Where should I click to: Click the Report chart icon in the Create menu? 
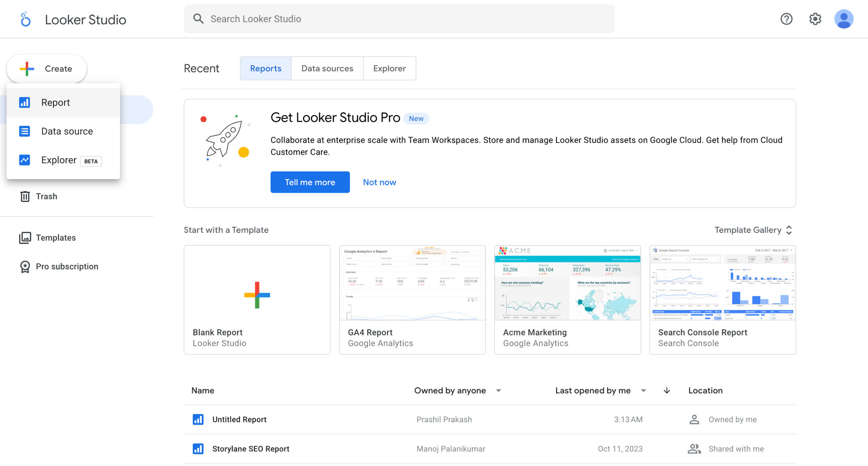tap(24, 102)
